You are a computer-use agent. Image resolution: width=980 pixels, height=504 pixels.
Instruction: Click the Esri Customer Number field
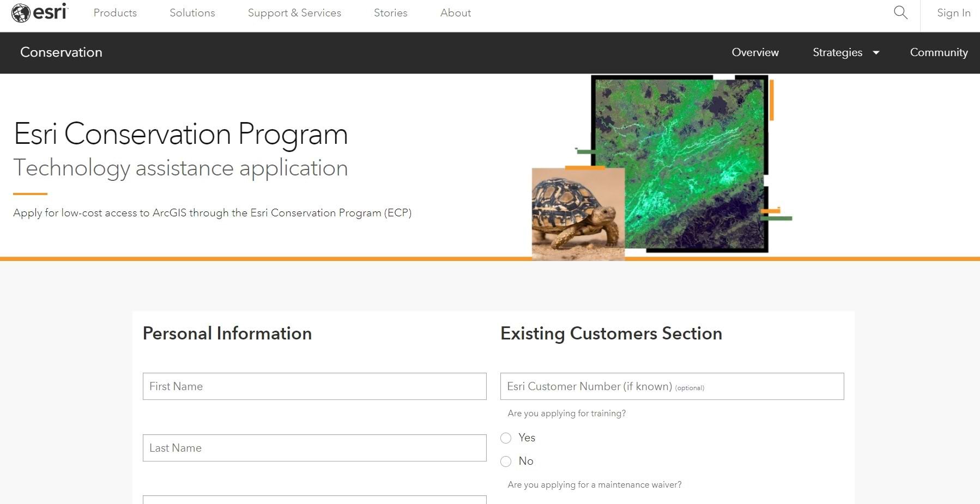672,386
